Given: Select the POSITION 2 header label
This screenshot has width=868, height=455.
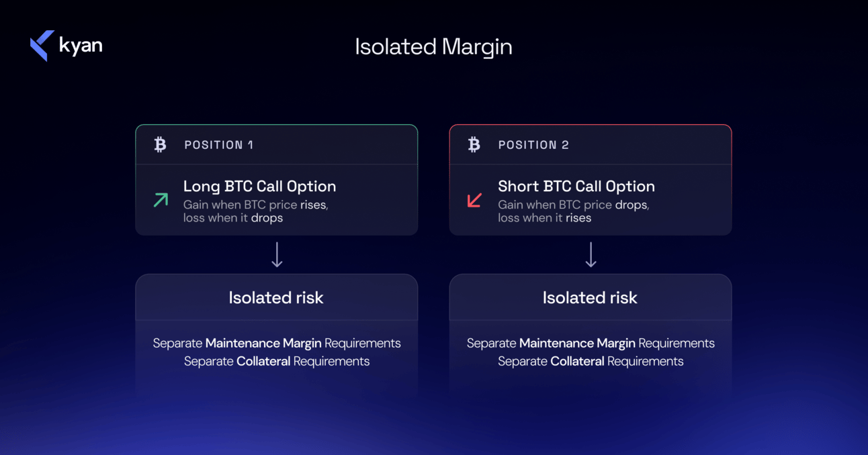Looking at the screenshot, I should pos(533,145).
